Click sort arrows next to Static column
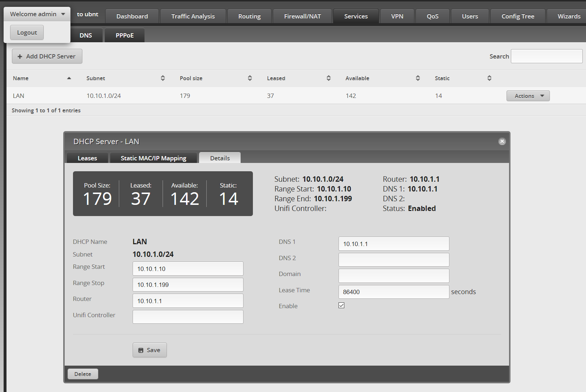Image resolution: width=586 pixels, height=392 pixels. coord(489,78)
